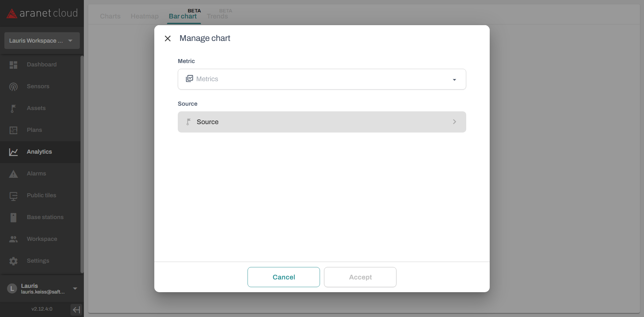Image resolution: width=644 pixels, height=317 pixels.
Task: Open Sensors via its signal icon
Action: click(x=13, y=87)
